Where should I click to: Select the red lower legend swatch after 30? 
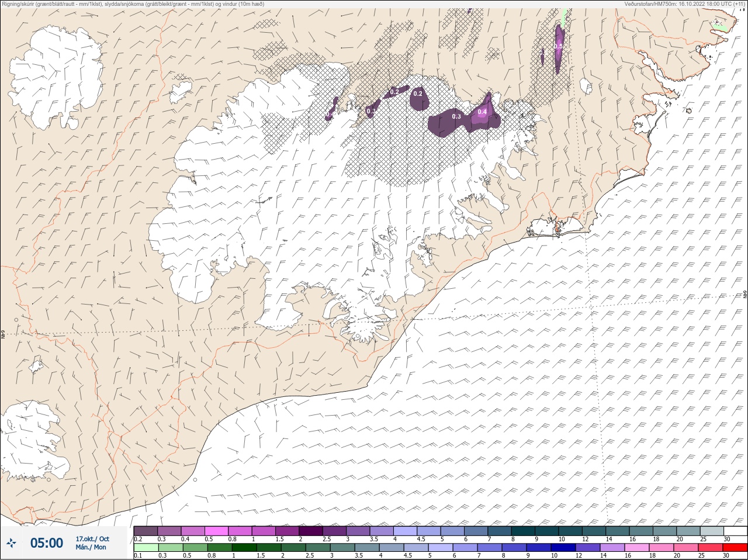click(x=736, y=548)
